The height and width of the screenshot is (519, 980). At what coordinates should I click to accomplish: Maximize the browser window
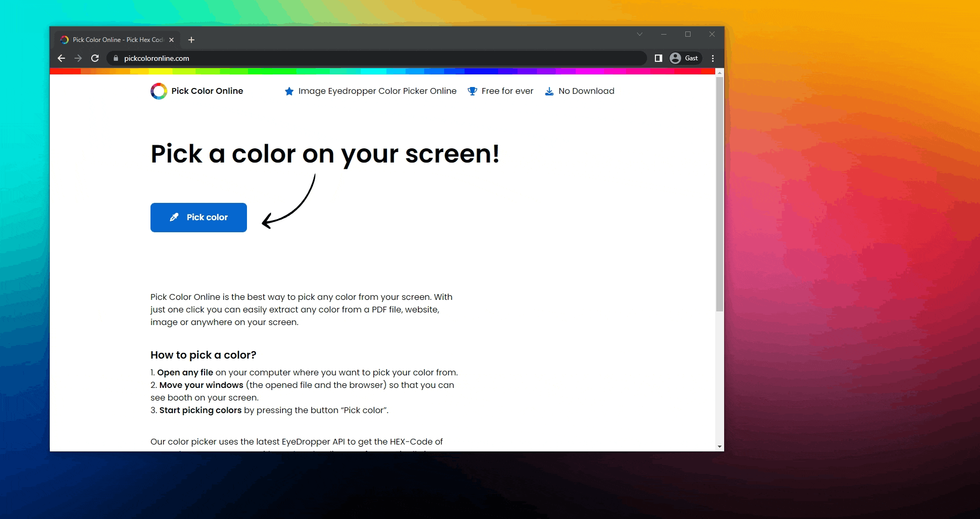[x=688, y=34]
